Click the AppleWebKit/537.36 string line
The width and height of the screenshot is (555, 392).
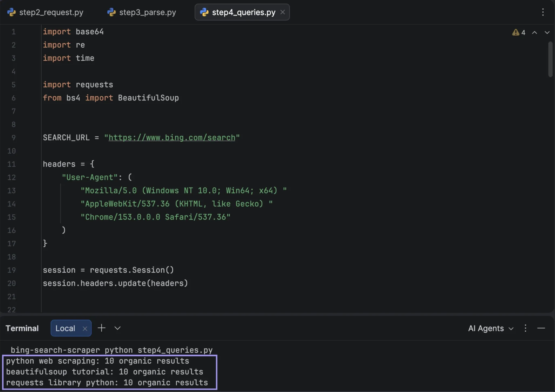[x=176, y=204]
